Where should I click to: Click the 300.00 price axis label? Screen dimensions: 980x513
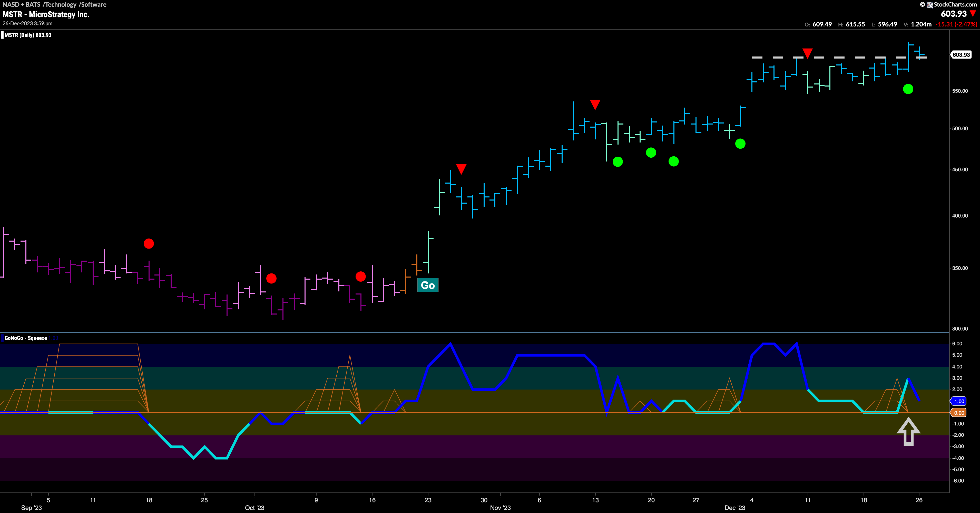[x=960, y=329]
